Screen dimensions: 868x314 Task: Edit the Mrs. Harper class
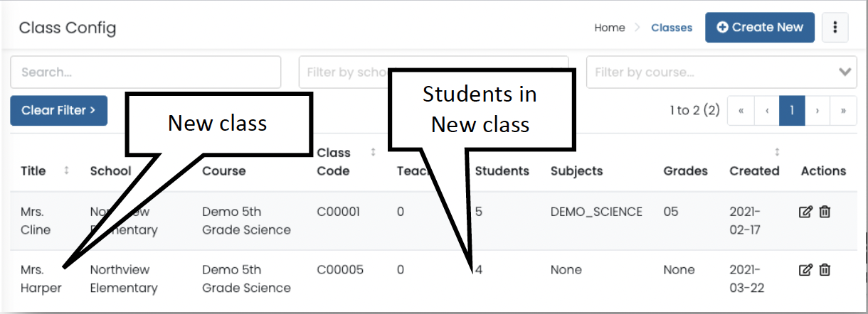[x=805, y=270]
